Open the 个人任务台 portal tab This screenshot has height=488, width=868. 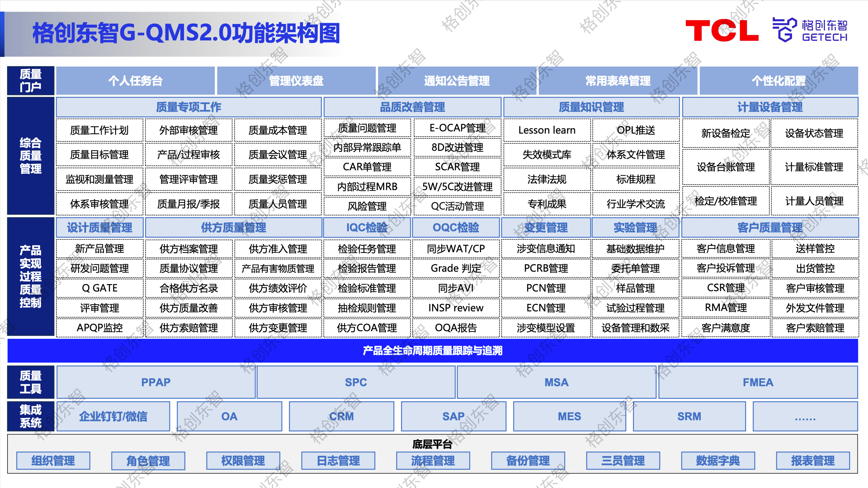135,81
